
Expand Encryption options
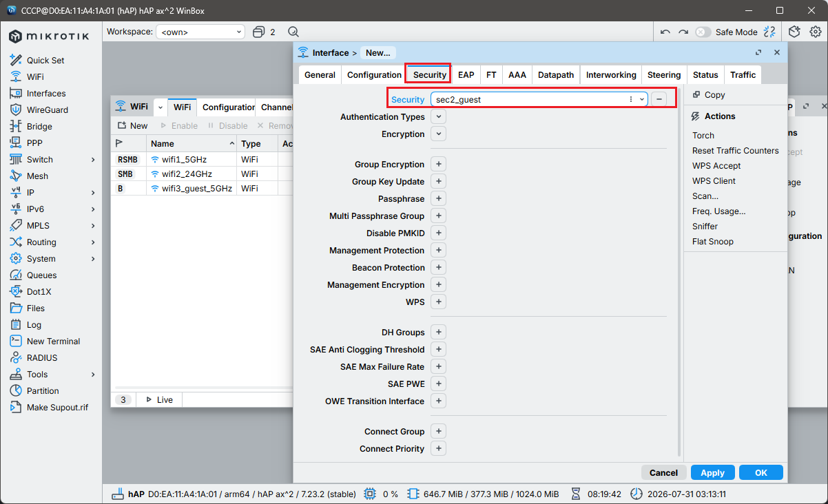[x=438, y=134]
